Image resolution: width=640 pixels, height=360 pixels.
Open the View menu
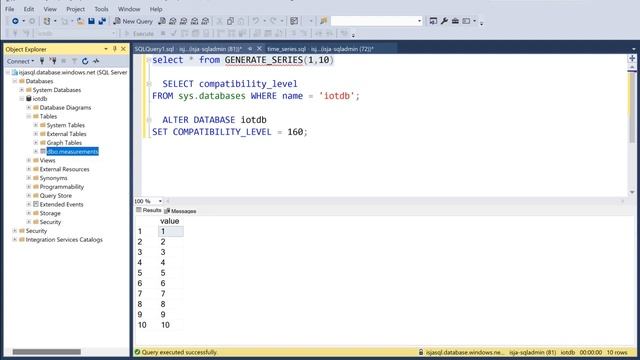point(50,9)
